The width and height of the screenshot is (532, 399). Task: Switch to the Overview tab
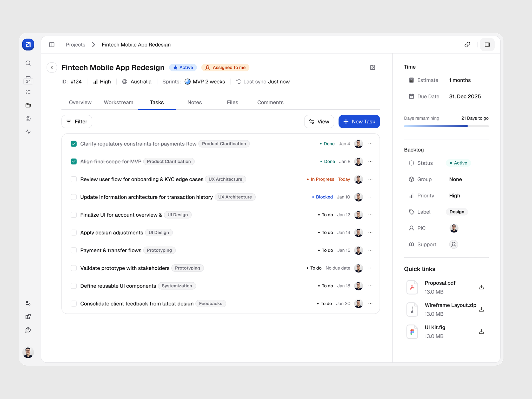(x=80, y=102)
